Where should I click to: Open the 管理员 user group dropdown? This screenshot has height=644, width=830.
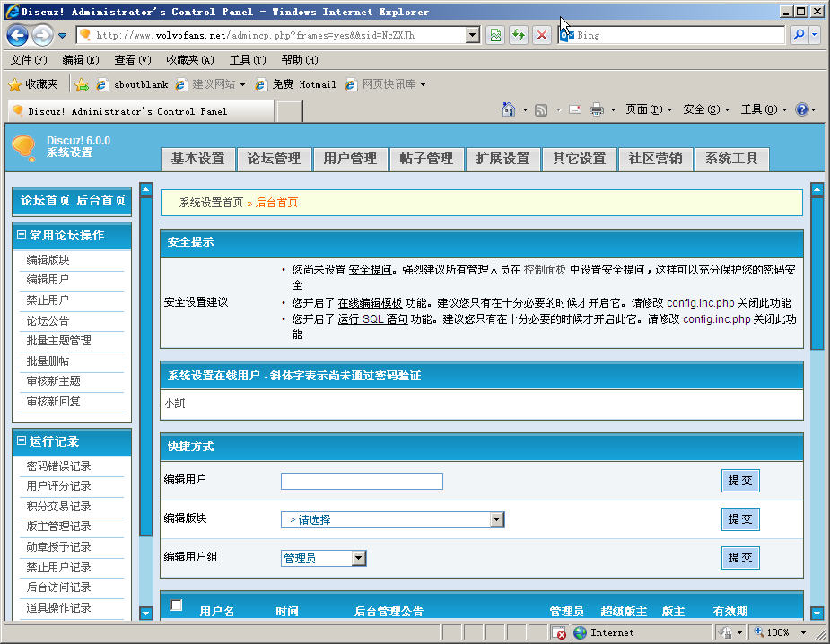pos(323,558)
